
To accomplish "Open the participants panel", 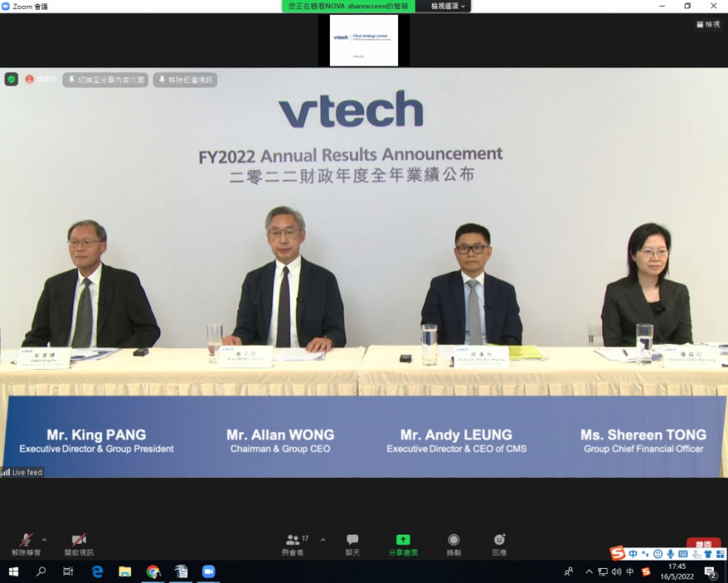I will point(293,544).
